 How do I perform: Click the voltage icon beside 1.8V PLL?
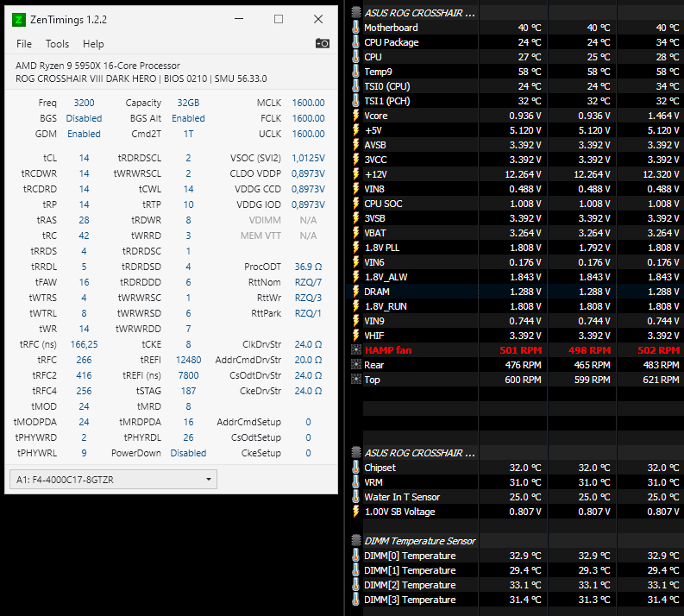(x=356, y=248)
